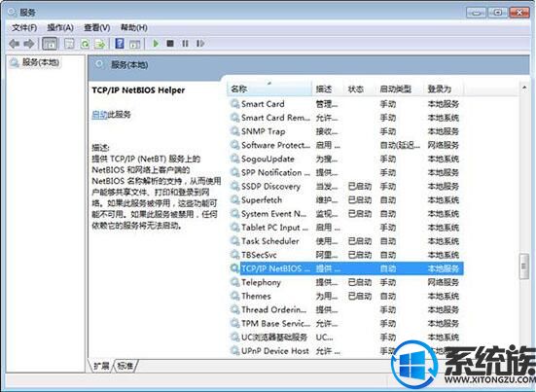This screenshot has height=392, width=536.
Task: Click the Refresh toolbar icon
Action: (x=85, y=44)
